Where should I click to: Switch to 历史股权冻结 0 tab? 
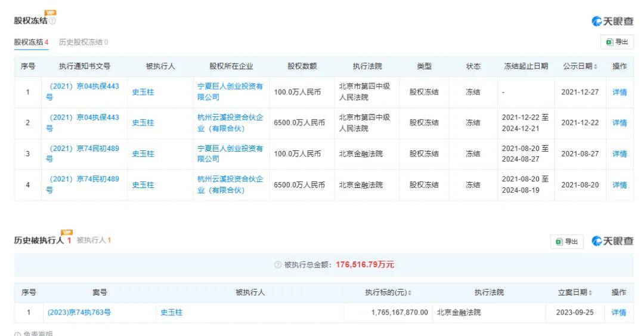(83, 42)
